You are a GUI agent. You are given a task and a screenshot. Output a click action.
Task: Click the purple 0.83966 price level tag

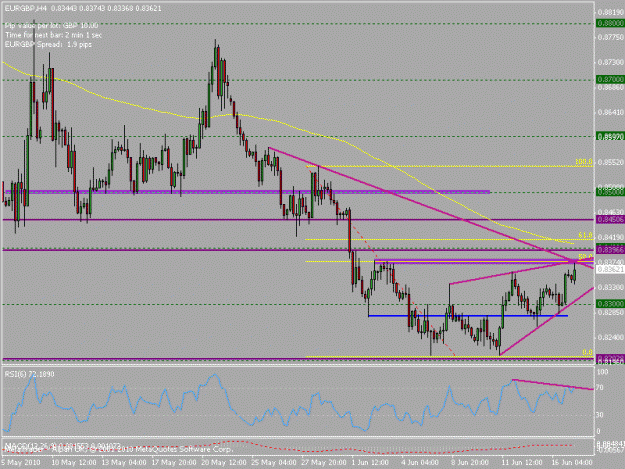click(610, 250)
